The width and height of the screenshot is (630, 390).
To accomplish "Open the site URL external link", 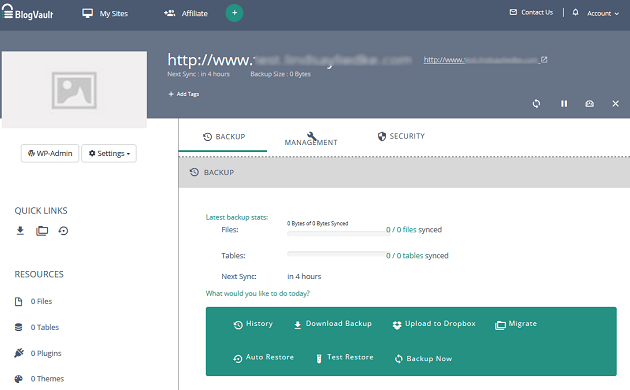I will (x=485, y=60).
